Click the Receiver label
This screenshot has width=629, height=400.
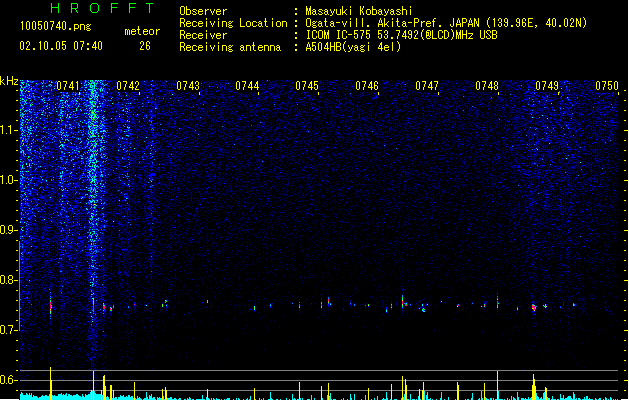(x=203, y=35)
